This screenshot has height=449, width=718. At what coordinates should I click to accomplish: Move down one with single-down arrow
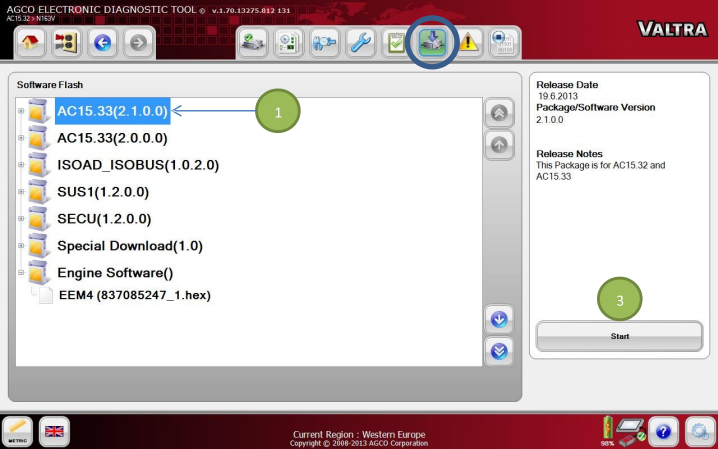coord(499,319)
